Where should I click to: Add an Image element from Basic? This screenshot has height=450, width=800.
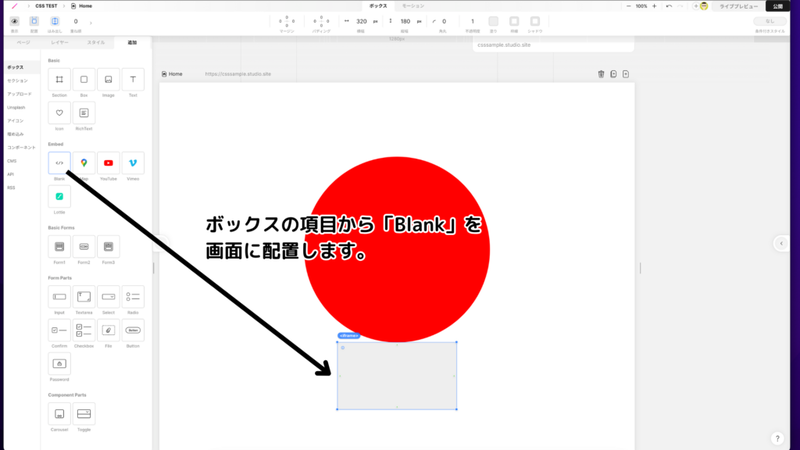[108, 80]
